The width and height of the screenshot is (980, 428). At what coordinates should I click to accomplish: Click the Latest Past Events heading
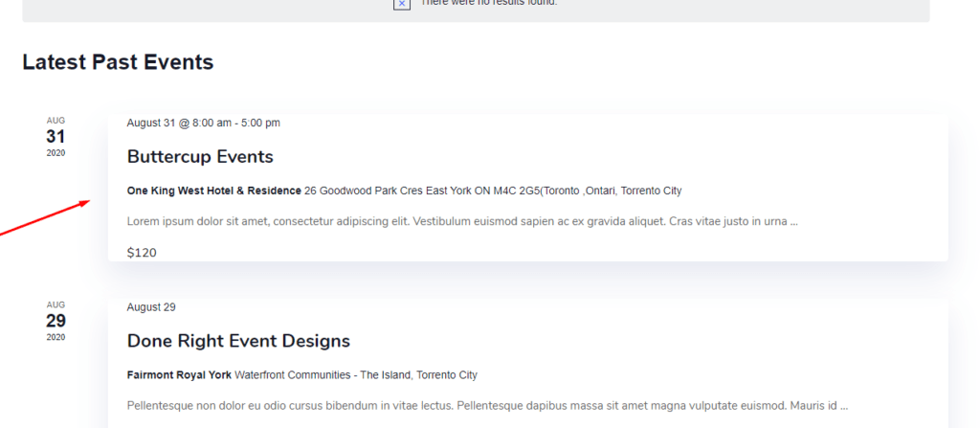[118, 62]
